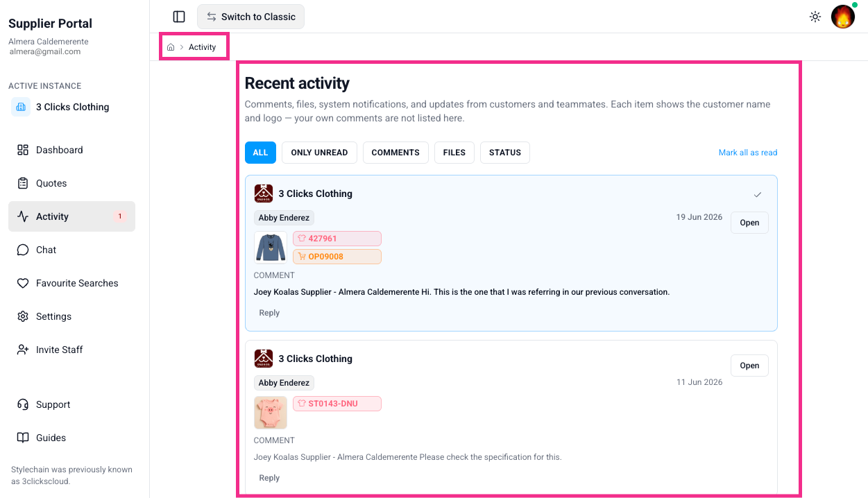This screenshot has width=868, height=498.
Task: Click 3 Clicks Clothing logo in first card
Action: tap(264, 194)
